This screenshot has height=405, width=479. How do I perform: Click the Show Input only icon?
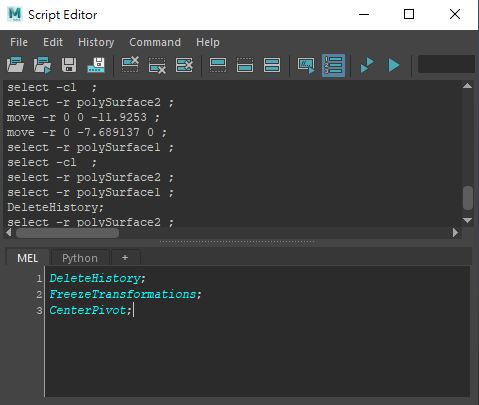pyautogui.click(x=245, y=65)
